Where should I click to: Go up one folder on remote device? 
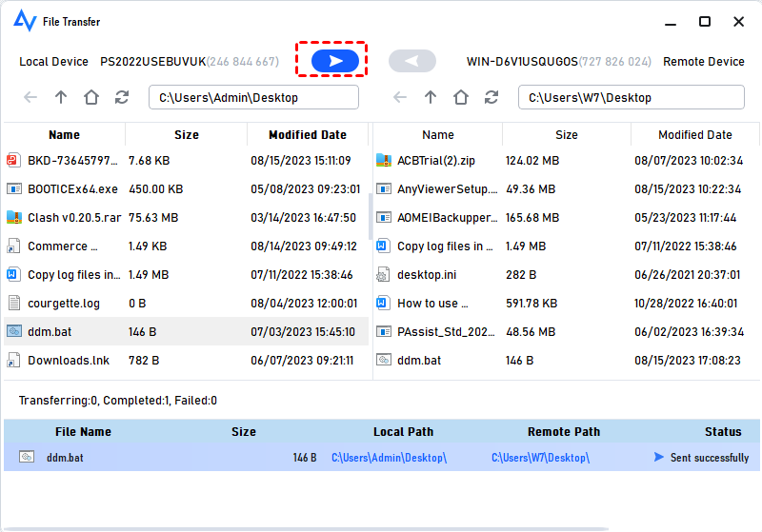431,97
